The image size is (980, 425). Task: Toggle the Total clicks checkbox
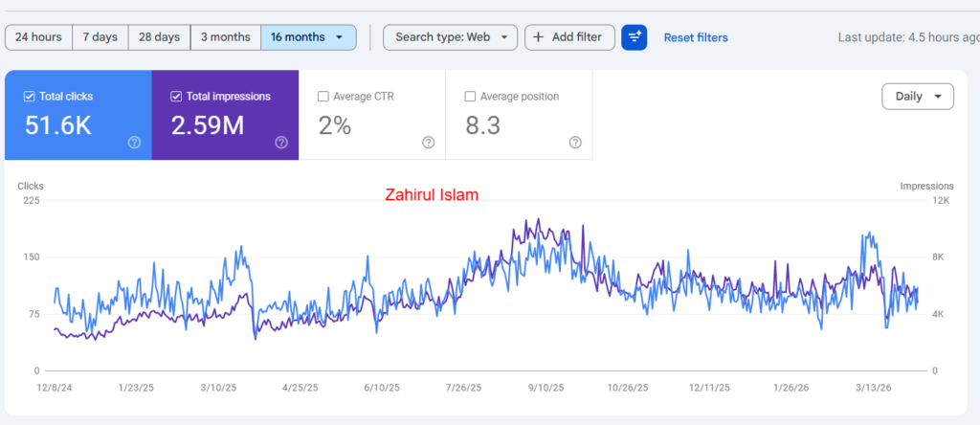click(30, 97)
